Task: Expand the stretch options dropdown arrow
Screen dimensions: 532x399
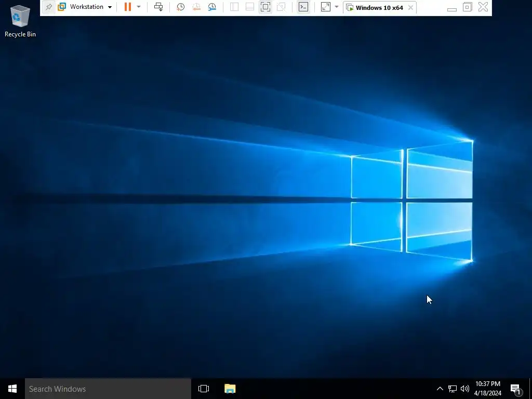Action: point(337,7)
